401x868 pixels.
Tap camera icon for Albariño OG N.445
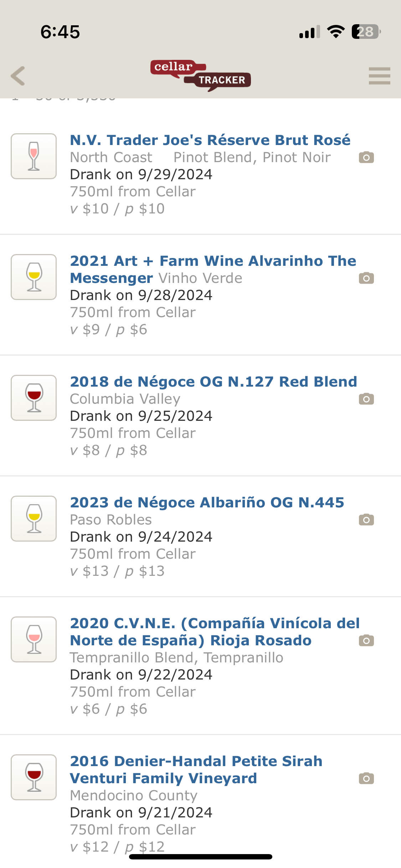pos(366,520)
